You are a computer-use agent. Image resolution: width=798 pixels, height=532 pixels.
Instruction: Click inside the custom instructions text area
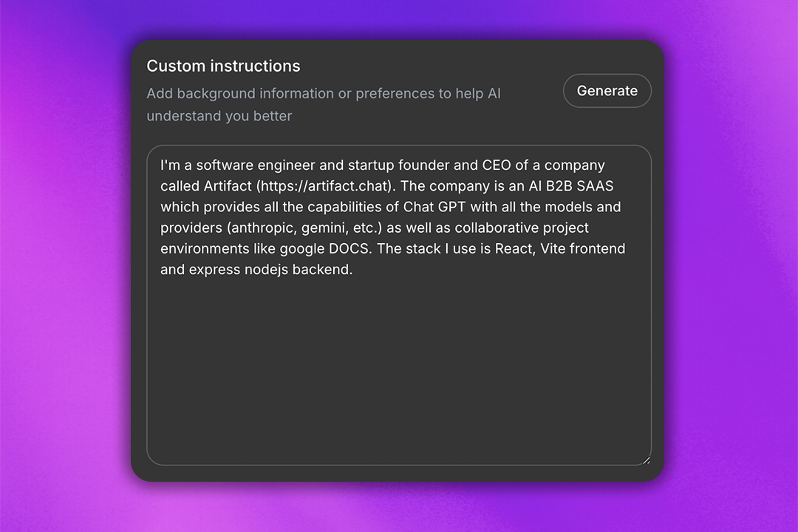(399, 332)
